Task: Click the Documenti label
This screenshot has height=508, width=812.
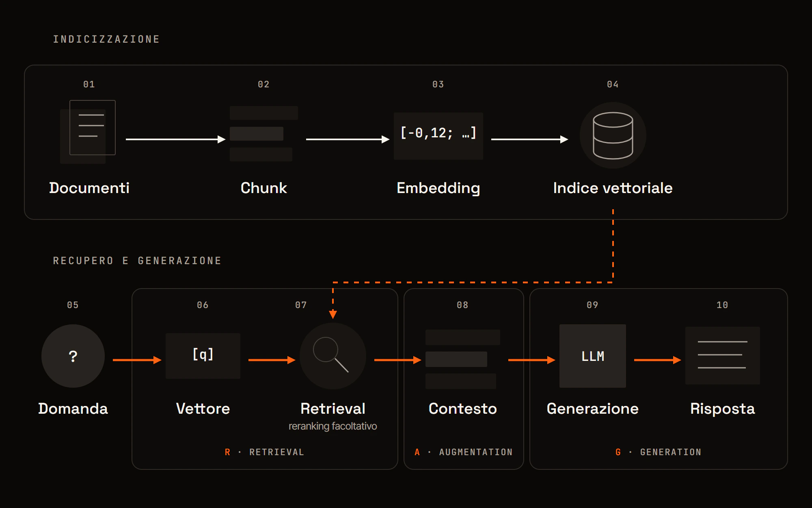Action: [x=89, y=188]
